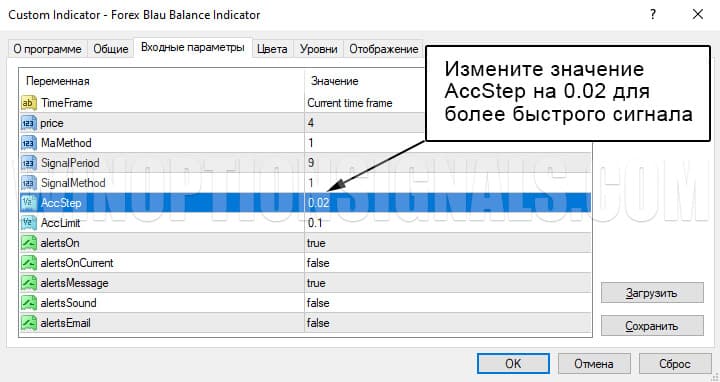Viewport: 720px width, 382px height.
Task: Click the SignalPeriod integer type icon
Action: 28,163
